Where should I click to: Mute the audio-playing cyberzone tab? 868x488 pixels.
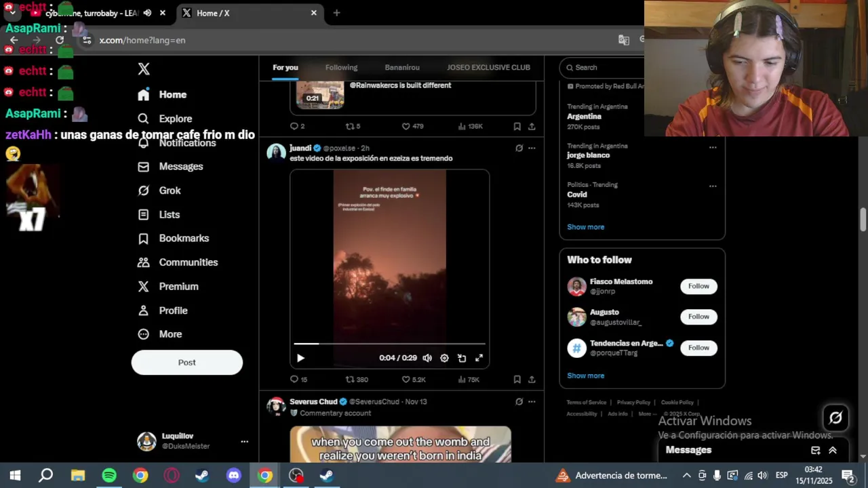147,13
